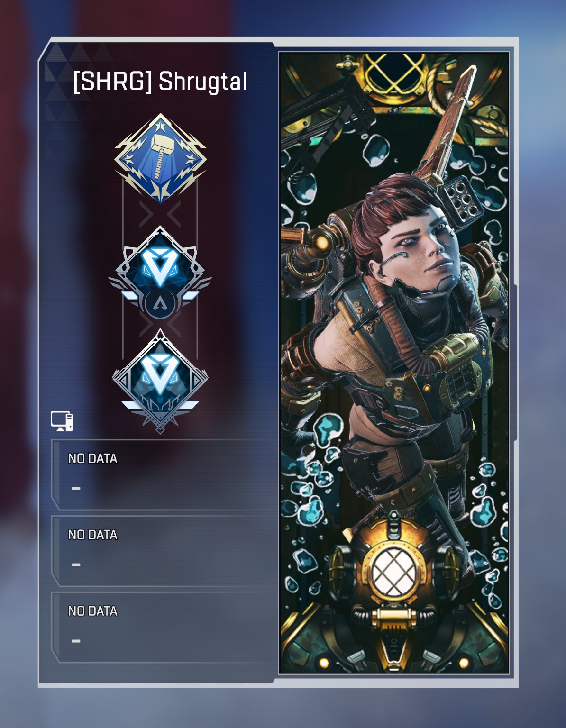Click the brass porthole at banner top
The image size is (566, 728).
pos(394,76)
